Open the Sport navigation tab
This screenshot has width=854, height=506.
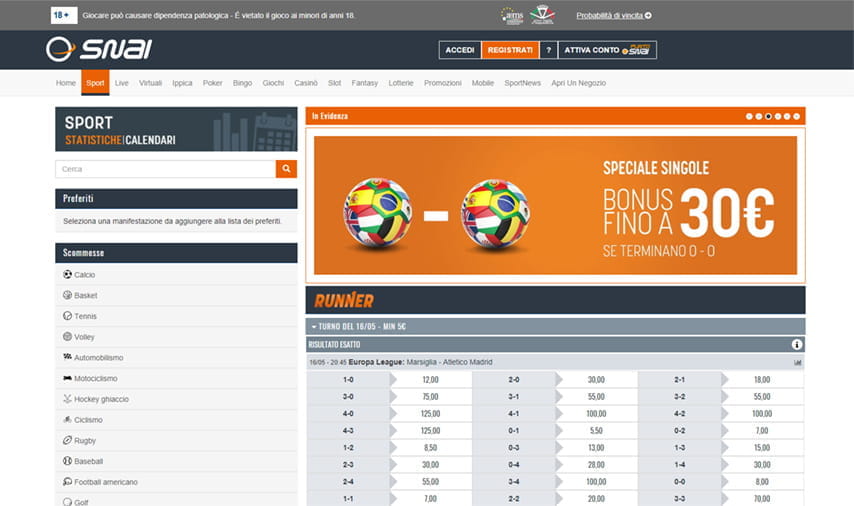(95, 83)
